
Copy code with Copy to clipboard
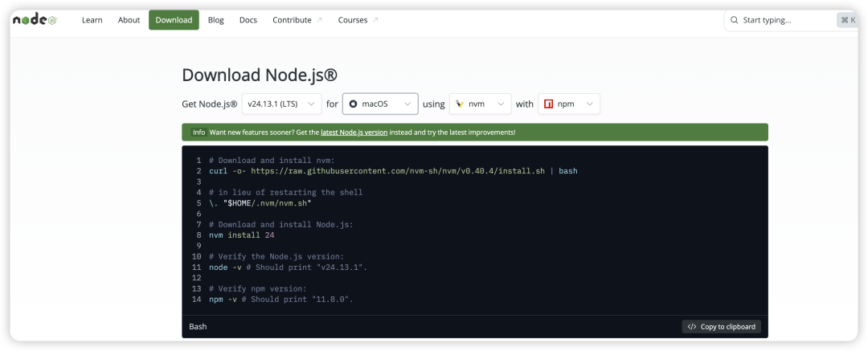click(721, 327)
